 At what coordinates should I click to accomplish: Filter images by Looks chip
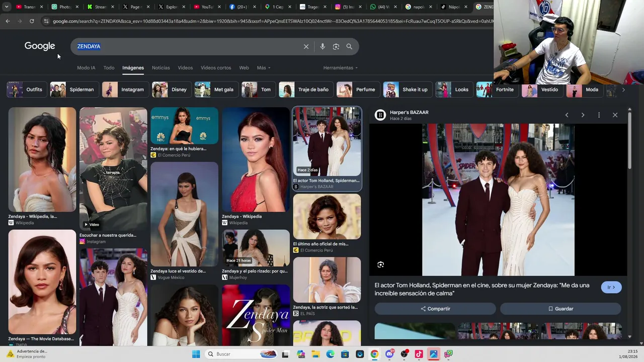point(453,89)
